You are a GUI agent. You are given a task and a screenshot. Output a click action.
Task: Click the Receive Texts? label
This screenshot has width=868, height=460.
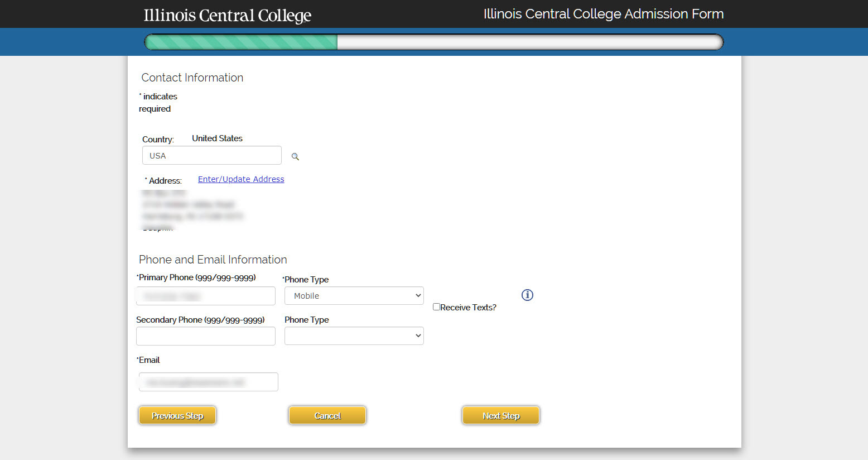coord(468,308)
